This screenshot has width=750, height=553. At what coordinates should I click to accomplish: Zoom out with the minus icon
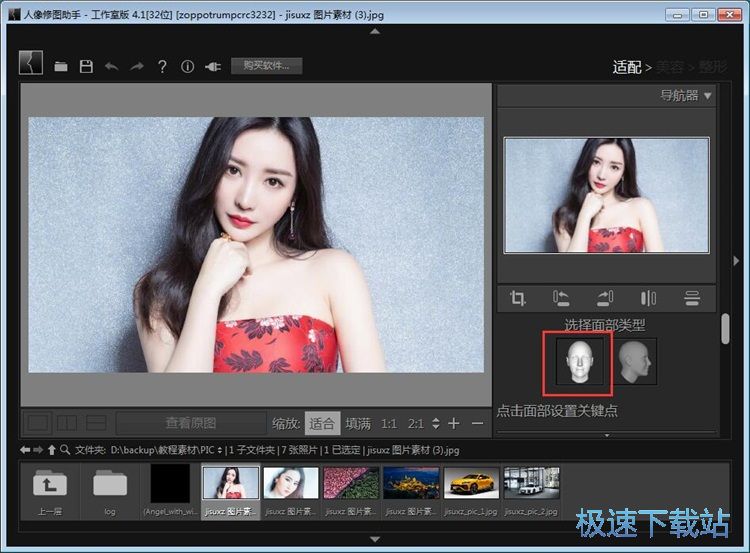[477, 423]
